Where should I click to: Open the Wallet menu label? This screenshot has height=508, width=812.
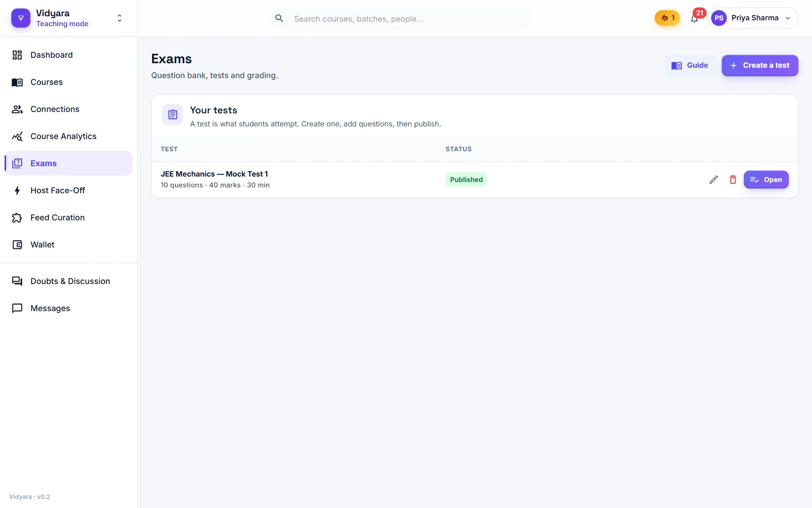pos(42,245)
